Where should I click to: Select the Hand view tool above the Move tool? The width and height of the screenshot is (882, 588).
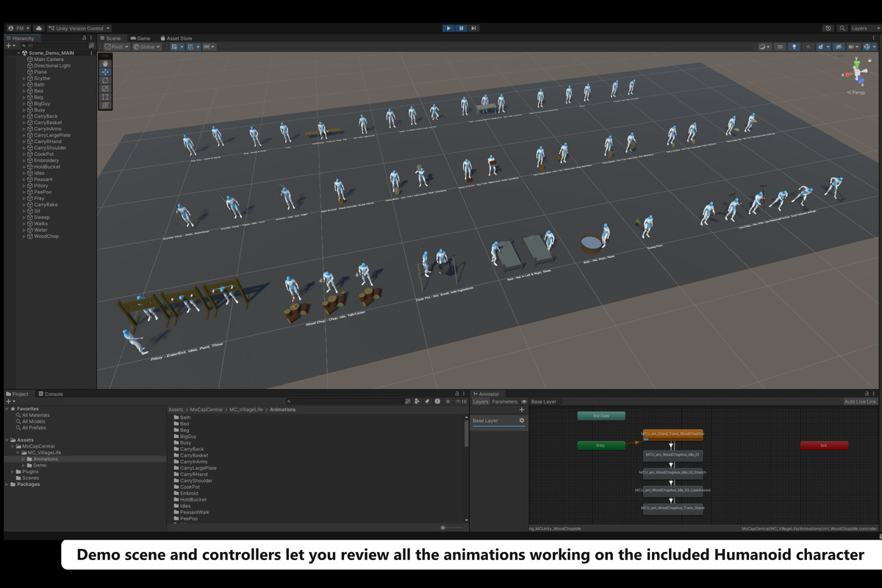tap(106, 64)
